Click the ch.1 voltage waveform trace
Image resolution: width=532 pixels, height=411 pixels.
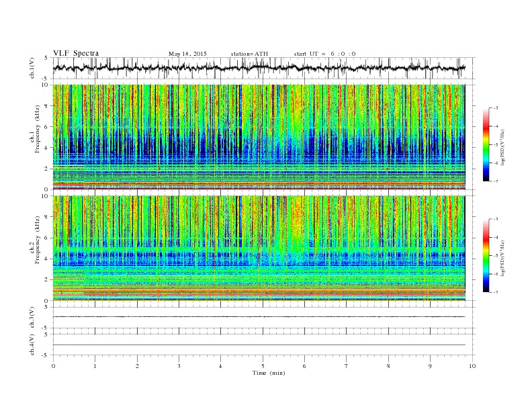[259, 68]
